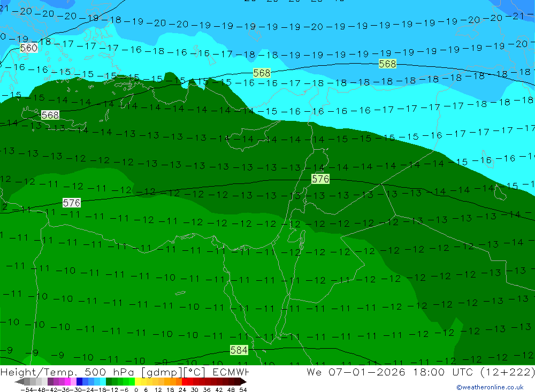This screenshot has width=535, height=392.
Task: Click the "-30" legend value
Action: pyautogui.click(x=77, y=390)
